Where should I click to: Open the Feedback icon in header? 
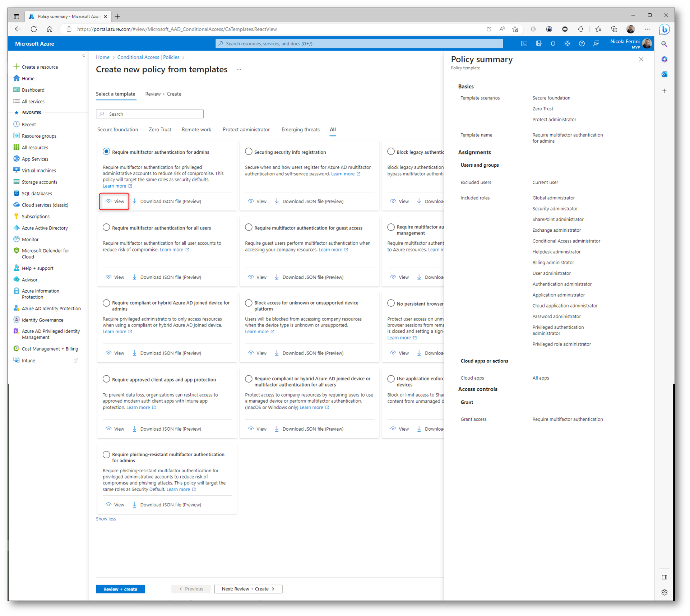coord(596,43)
